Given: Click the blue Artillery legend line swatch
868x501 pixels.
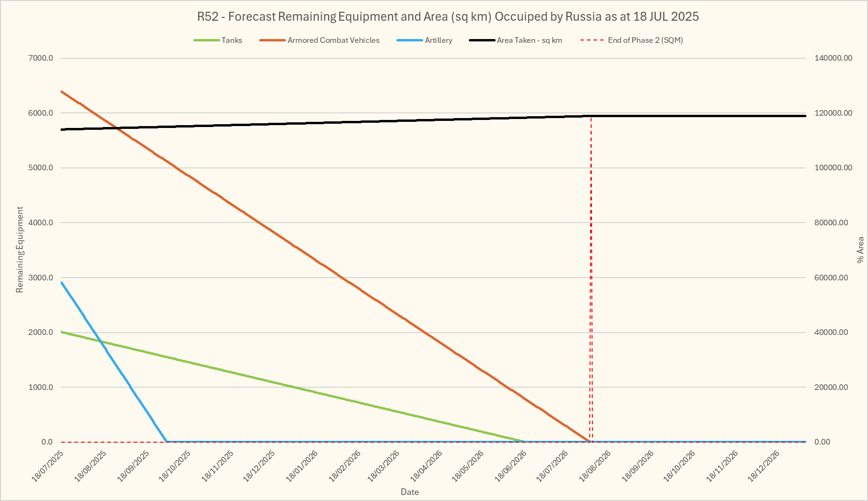Looking at the screenshot, I should click(410, 40).
